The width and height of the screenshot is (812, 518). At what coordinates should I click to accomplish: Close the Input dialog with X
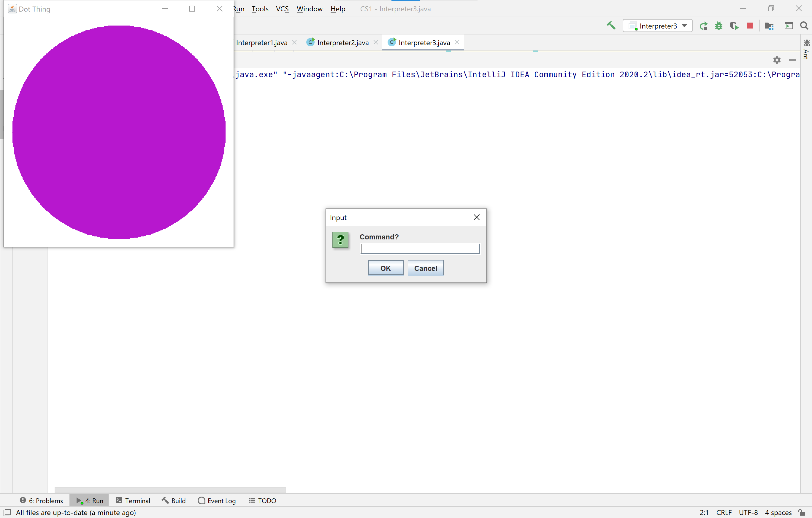pos(476,217)
